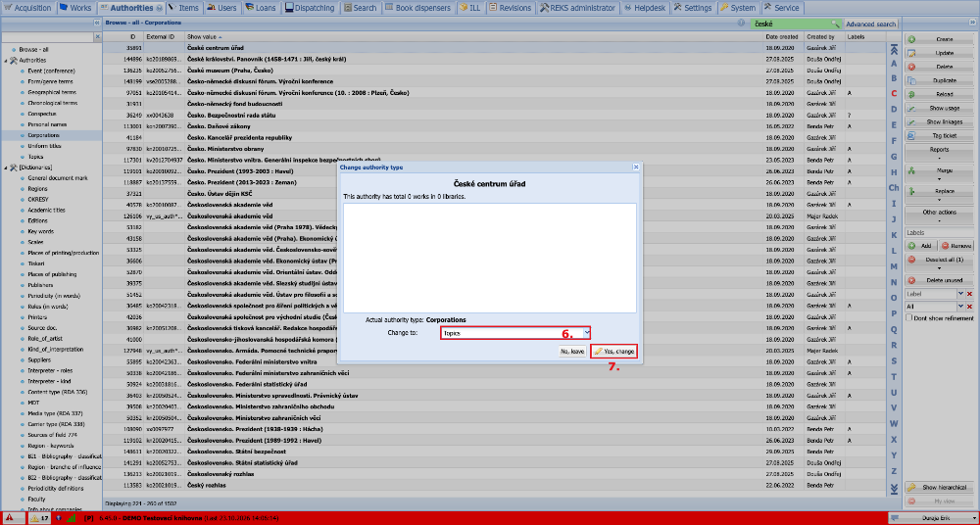
Task: Open the All combo box arrow
Action: [x=961, y=307]
